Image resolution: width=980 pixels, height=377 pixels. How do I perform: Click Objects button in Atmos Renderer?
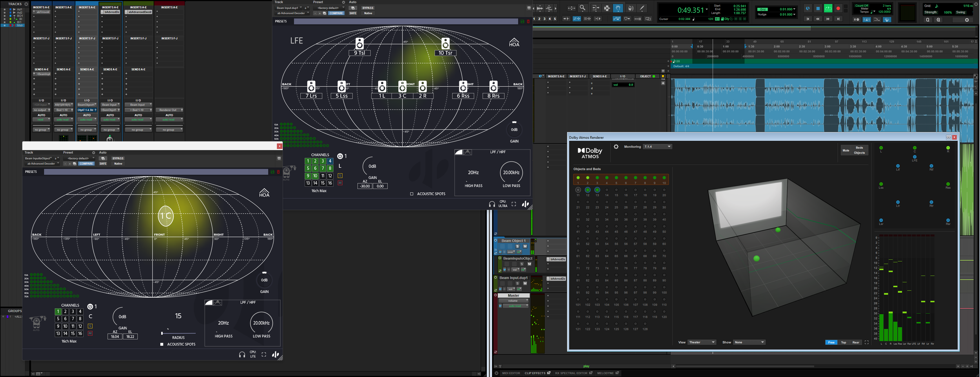pos(859,153)
